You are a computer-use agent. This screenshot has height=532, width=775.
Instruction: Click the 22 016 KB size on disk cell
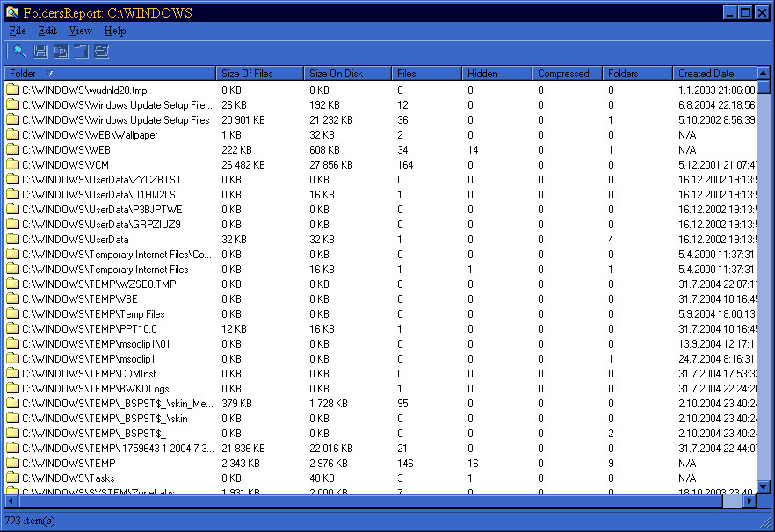[x=331, y=448]
